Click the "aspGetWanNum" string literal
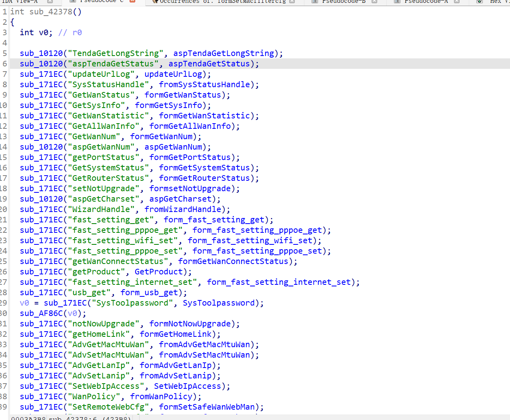This screenshot has width=510, height=420. point(102,147)
